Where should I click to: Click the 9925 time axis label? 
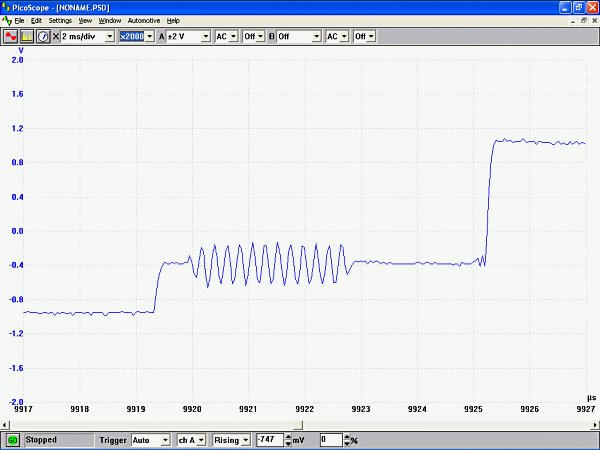[473, 409]
